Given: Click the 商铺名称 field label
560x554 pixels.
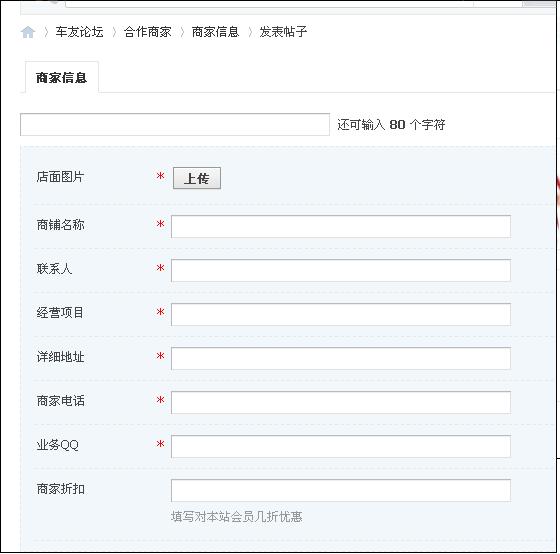Looking at the screenshot, I should click(60, 225).
